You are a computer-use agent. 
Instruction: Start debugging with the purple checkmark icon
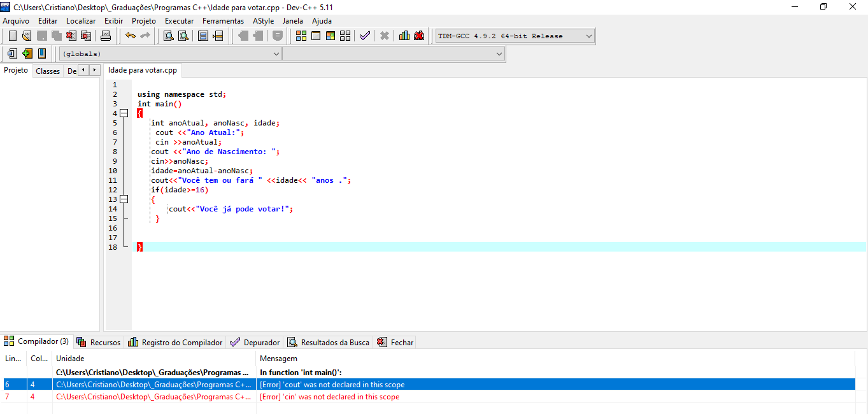coord(364,36)
